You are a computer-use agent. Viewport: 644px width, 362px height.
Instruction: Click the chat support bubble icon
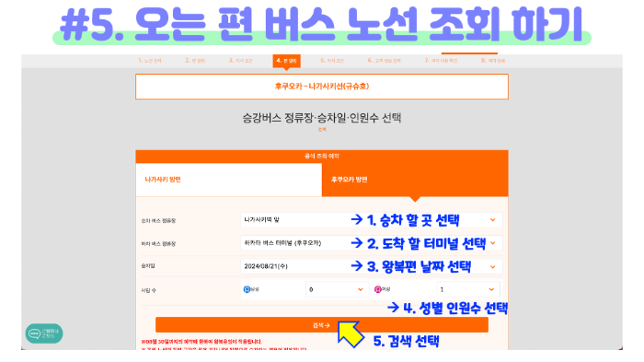(x=44, y=333)
